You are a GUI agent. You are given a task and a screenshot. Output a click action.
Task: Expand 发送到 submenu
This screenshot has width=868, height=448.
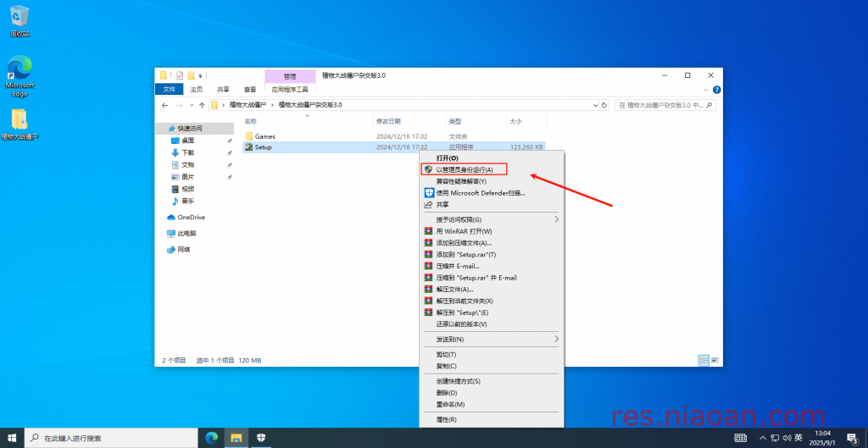coord(492,339)
